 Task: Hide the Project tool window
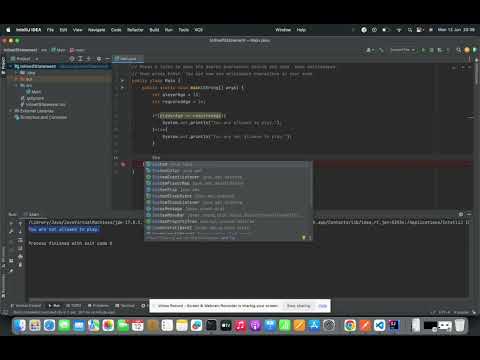click(x=107, y=59)
